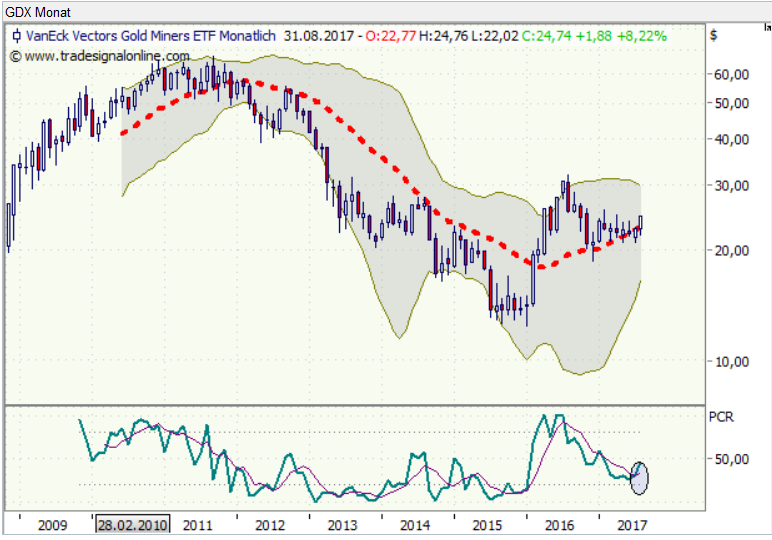Click the close value C:24,74
The width and height of the screenshot is (772, 540).
pos(546,36)
